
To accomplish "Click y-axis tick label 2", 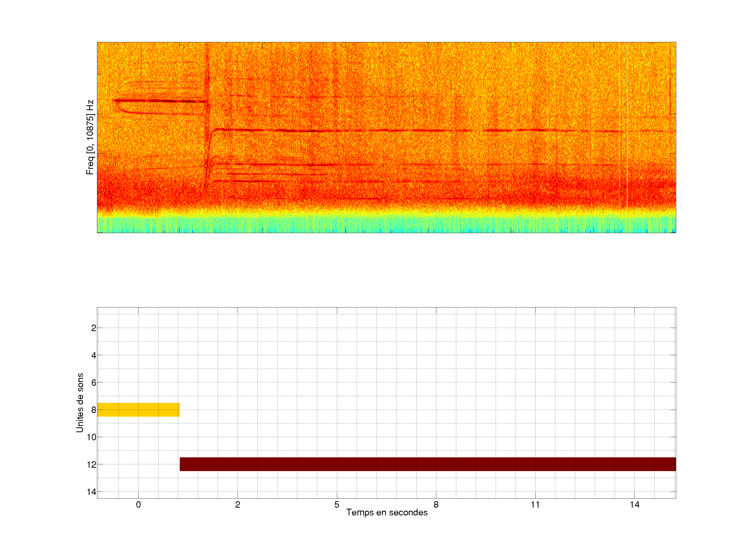I will click(x=94, y=328).
